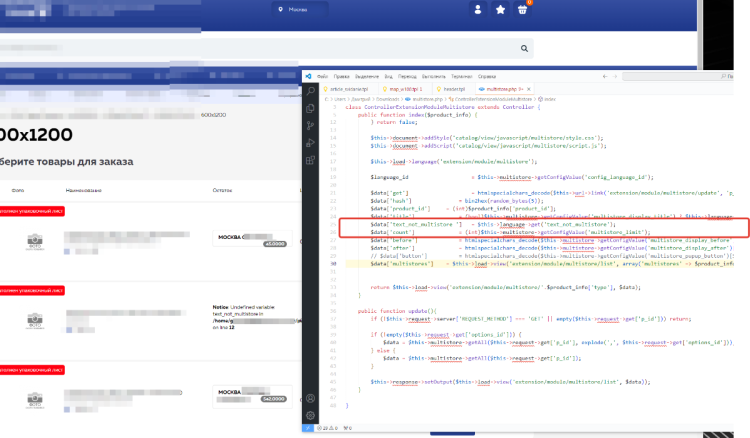
Task: Open the Extensions view in VS Code
Action: tap(311, 159)
